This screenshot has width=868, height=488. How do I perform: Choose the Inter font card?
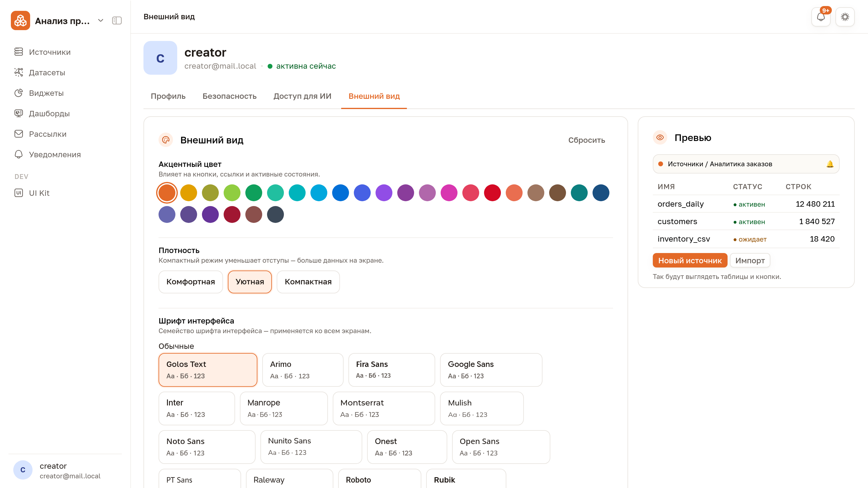pos(197,408)
